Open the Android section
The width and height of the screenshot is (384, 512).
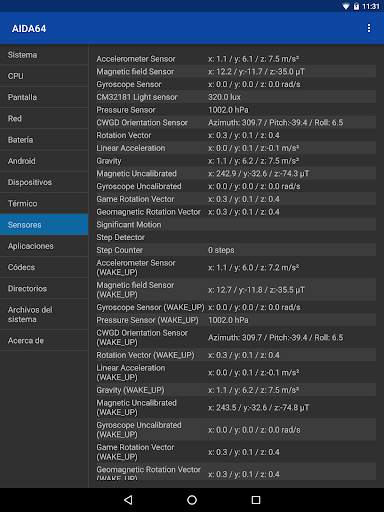tap(44, 161)
